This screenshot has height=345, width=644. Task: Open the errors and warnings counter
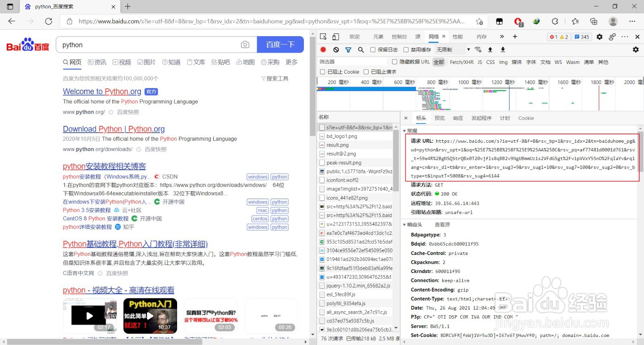coord(559,37)
